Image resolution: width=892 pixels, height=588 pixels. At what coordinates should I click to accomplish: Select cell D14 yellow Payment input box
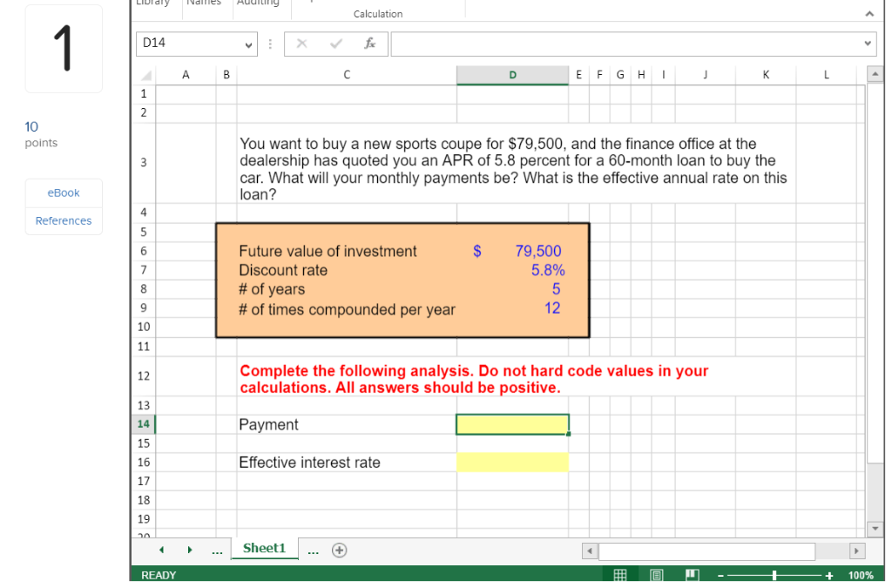click(x=512, y=424)
